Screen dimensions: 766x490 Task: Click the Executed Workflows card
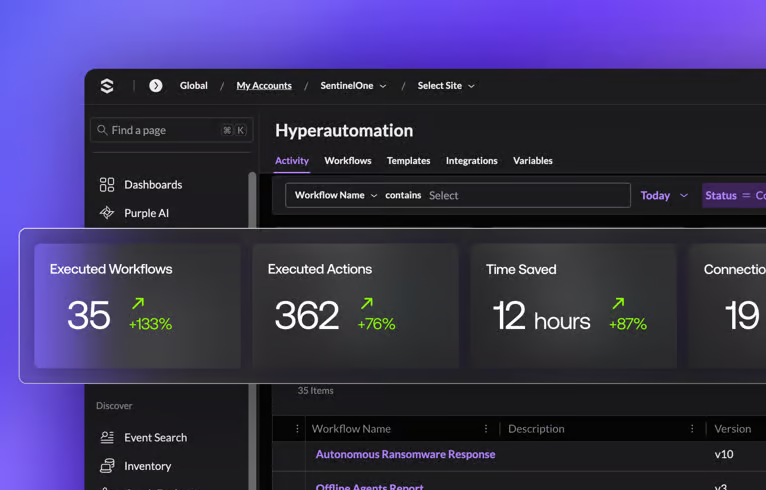[137, 306]
